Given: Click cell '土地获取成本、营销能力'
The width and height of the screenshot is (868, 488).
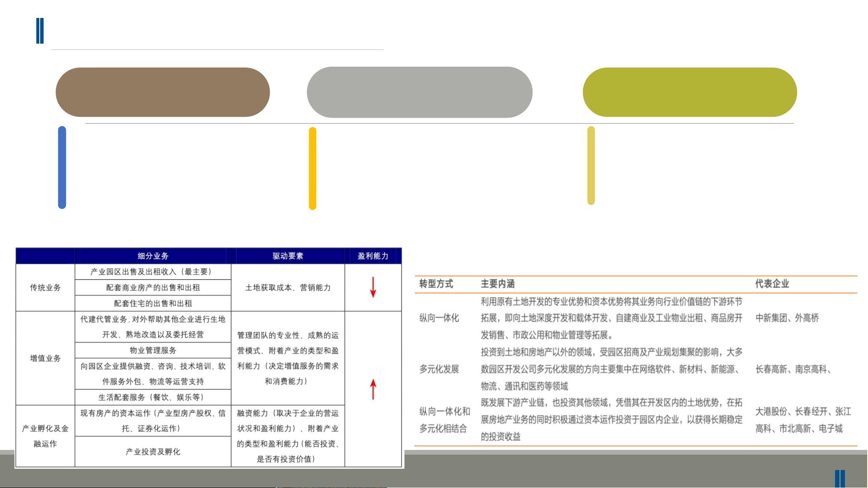Looking at the screenshot, I should point(288,287).
